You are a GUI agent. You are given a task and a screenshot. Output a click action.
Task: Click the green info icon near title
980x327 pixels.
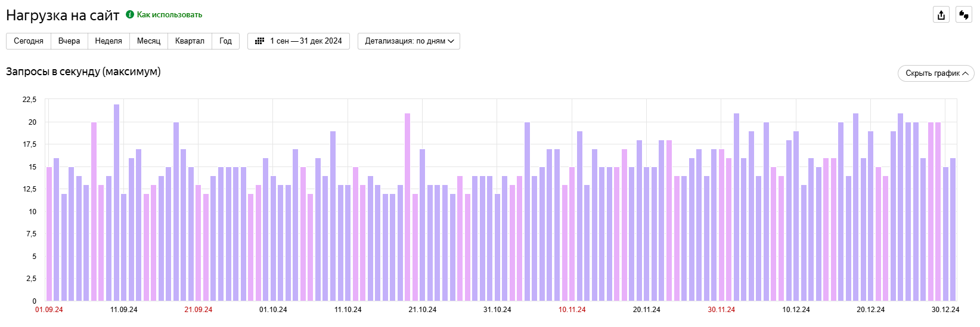(x=130, y=14)
